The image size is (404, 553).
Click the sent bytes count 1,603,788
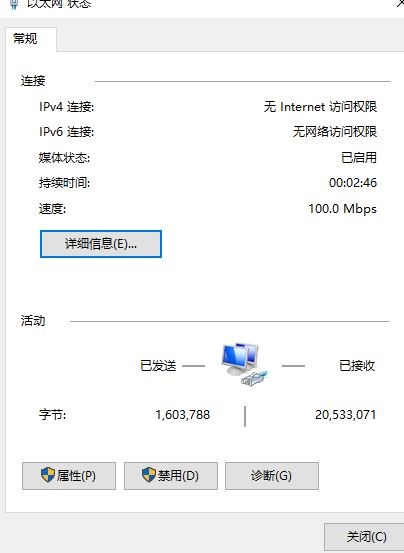pos(183,414)
